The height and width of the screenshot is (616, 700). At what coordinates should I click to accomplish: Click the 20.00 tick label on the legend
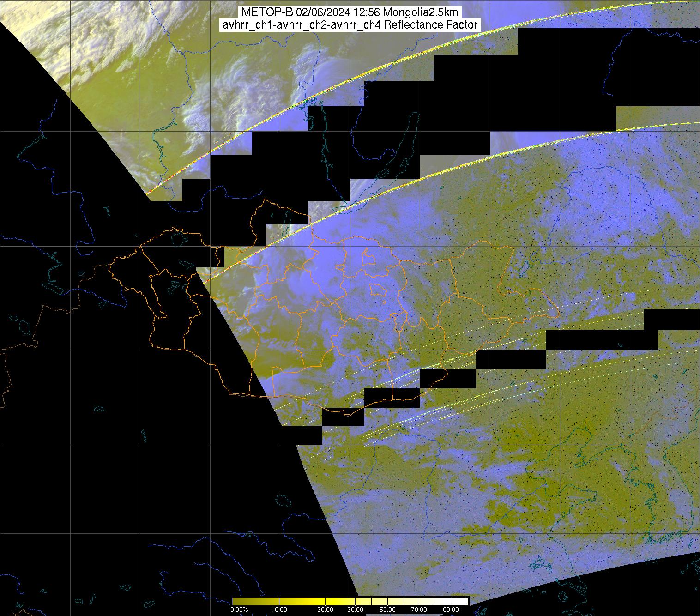[326, 610]
